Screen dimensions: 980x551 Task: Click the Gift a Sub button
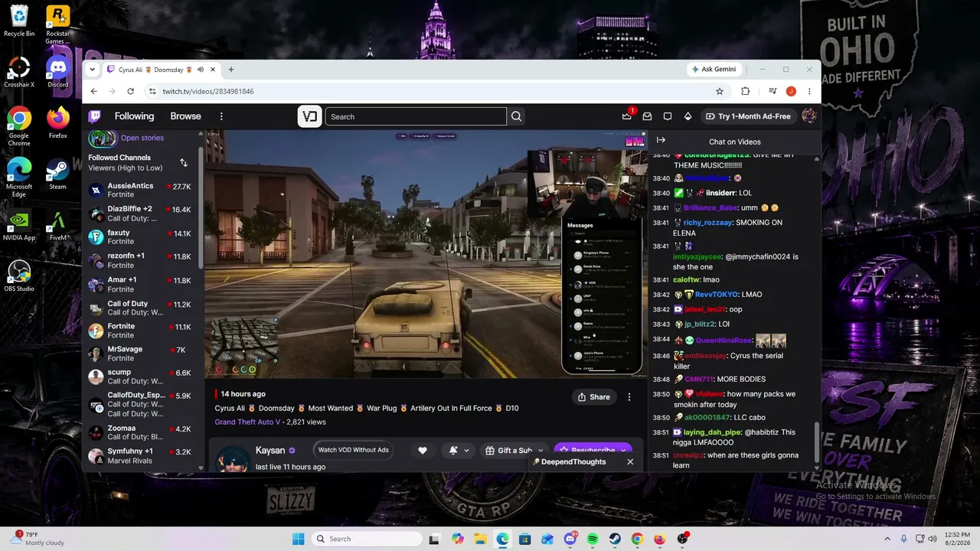point(508,451)
